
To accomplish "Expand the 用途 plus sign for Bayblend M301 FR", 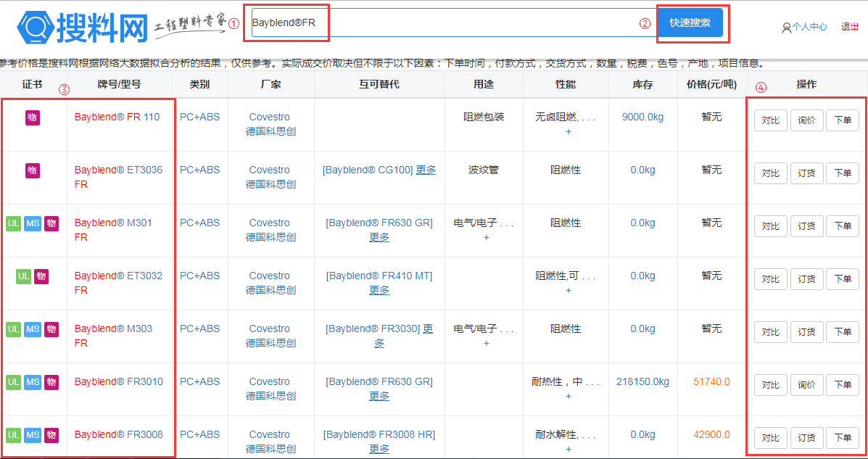I will point(486,238).
